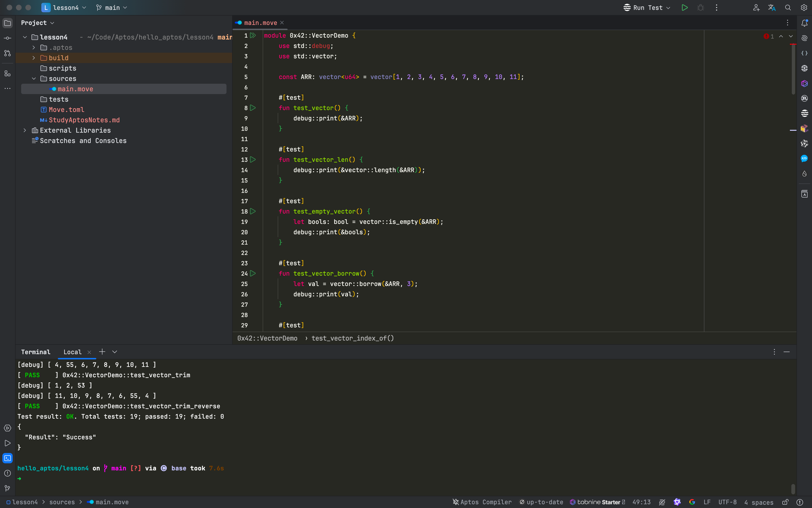This screenshot has width=812, height=508.
Task: Expand External Libraries node
Action: (25, 130)
